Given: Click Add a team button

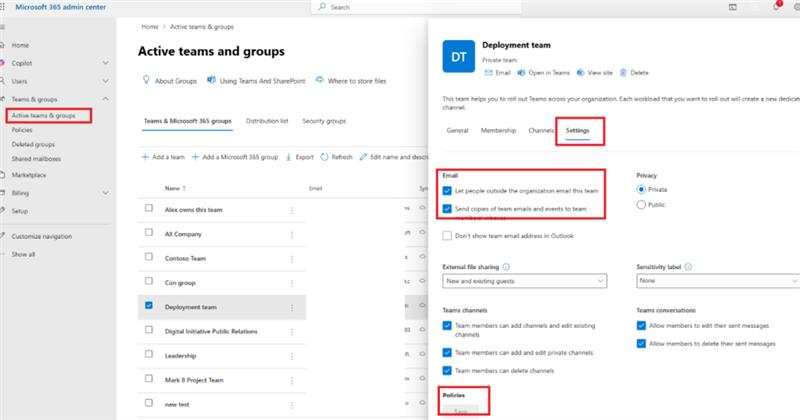Looking at the screenshot, I should pos(163,157).
